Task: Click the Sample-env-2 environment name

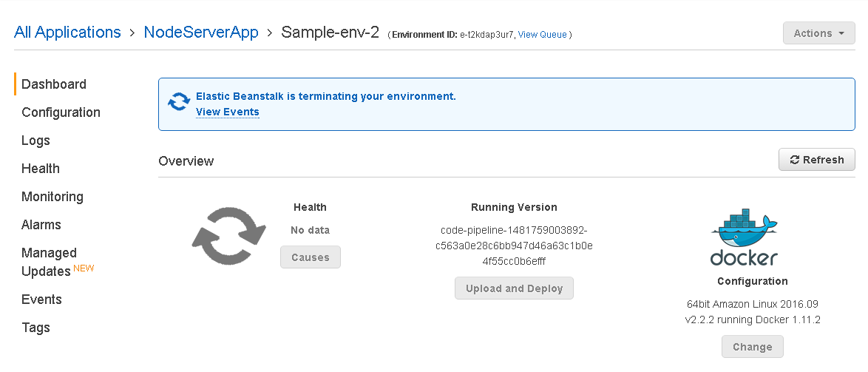Action: pos(330,32)
